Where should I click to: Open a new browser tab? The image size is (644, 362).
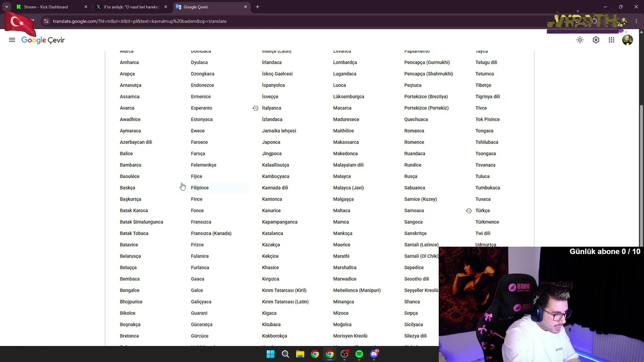tap(258, 7)
